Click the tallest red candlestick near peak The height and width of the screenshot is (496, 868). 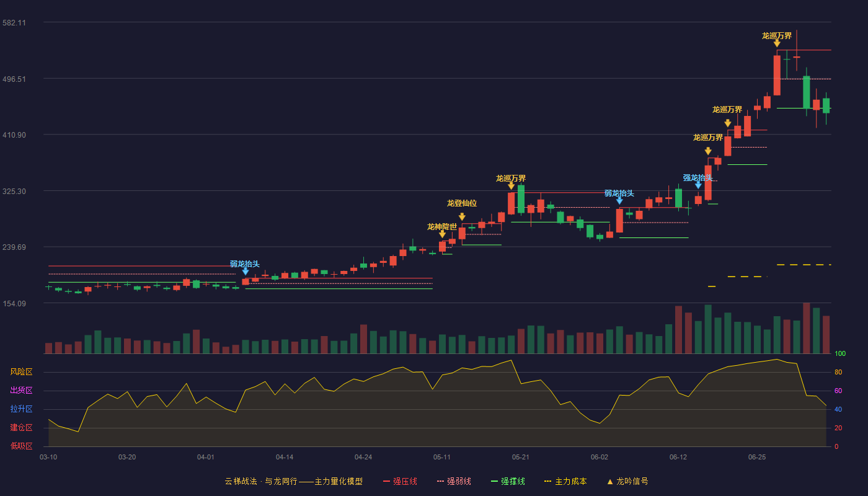click(777, 75)
